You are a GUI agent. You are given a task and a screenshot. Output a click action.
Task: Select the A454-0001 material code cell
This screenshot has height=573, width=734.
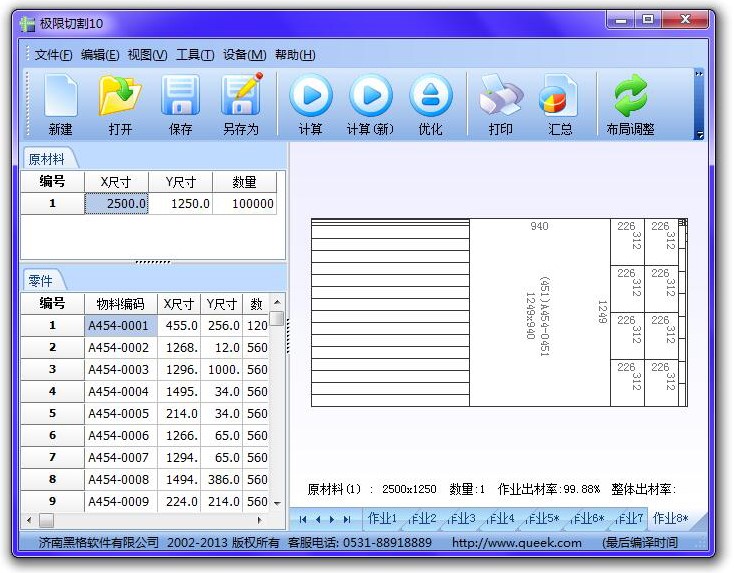click(x=121, y=325)
